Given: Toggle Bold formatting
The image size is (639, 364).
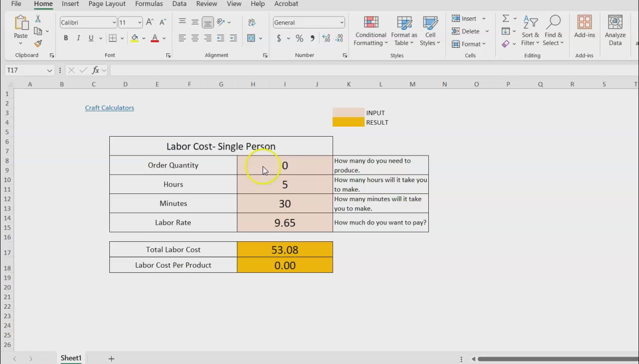Looking at the screenshot, I should [x=66, y=38].
